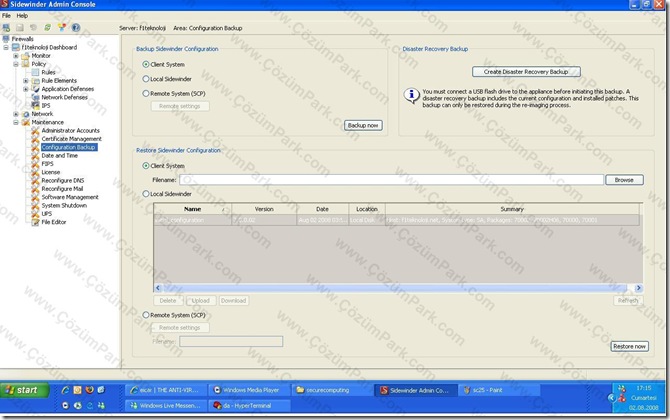The image size is (670, 420).
Task: Click the Date and Time tools icon
Action: tap(35, 156)
